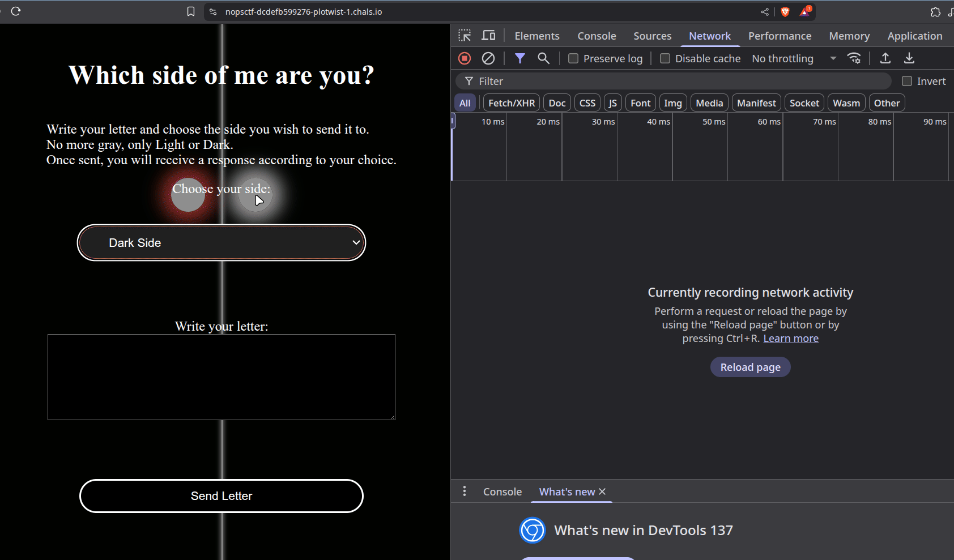Click the inspect element picker icon
Image resolution: width=954 pixels, height=560 pixels.
coord(465,36)
